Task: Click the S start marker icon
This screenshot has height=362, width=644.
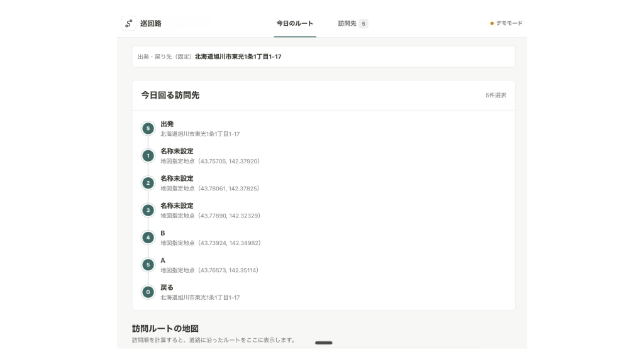Action: tap(148, 128)
